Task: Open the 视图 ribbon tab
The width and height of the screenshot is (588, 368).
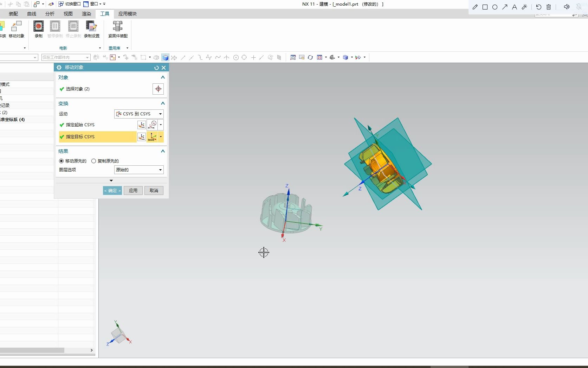Action: click(x=68, y=14)
